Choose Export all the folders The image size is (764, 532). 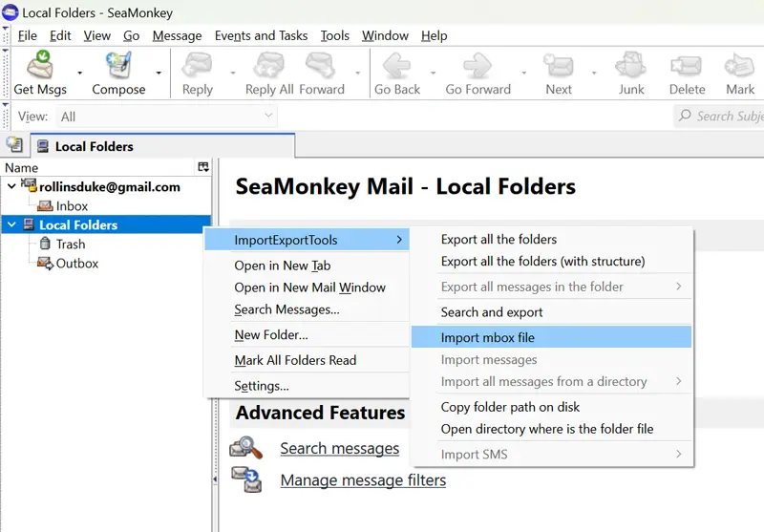(x=499, y=240)
